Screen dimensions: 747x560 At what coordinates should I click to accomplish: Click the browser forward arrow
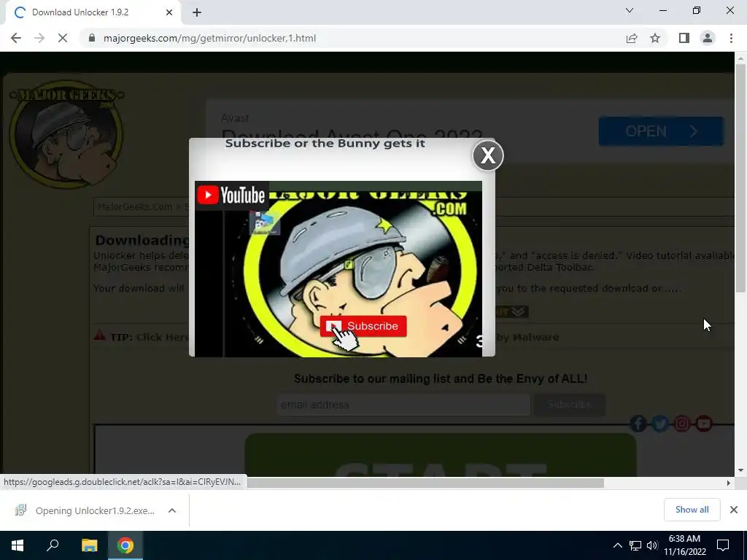point(39,38)
